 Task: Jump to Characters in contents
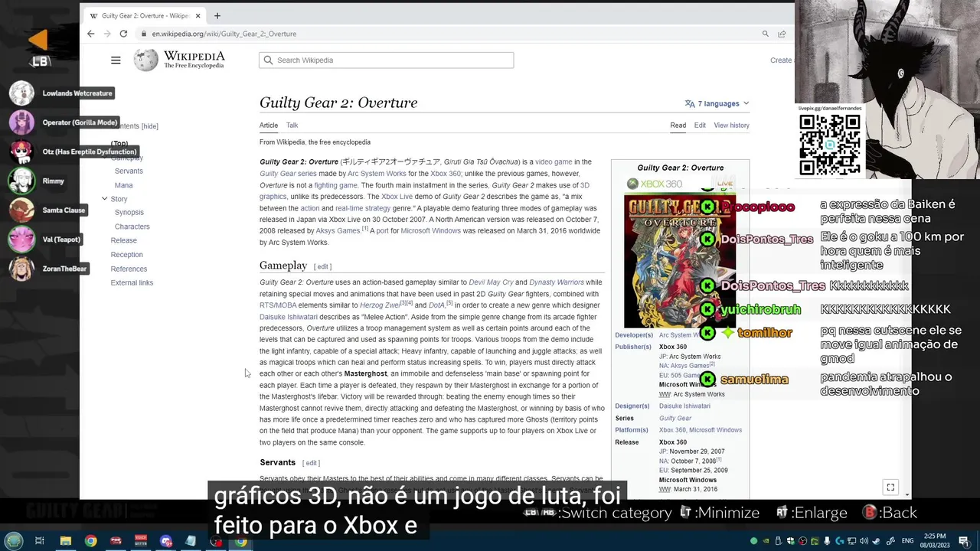coord(132,227)
